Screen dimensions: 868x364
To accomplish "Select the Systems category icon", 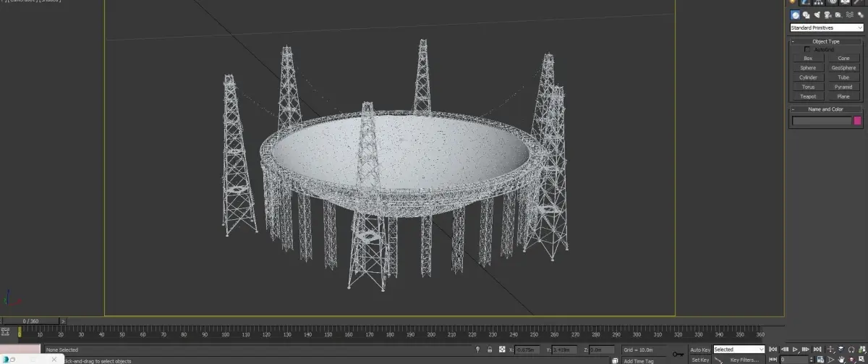I will (x=861, y=15).
